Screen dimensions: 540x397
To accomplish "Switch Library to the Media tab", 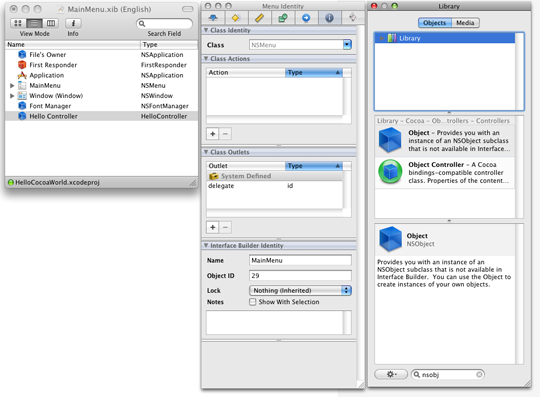I will click(x=465, y=23).
